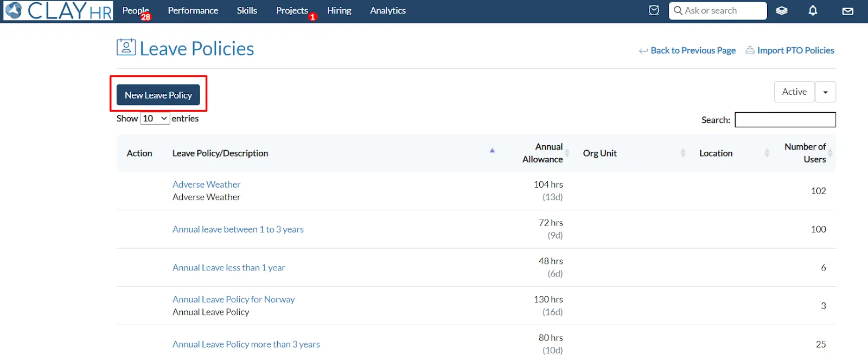Click user count 25

pyautogui.click(x=821, y=344)
